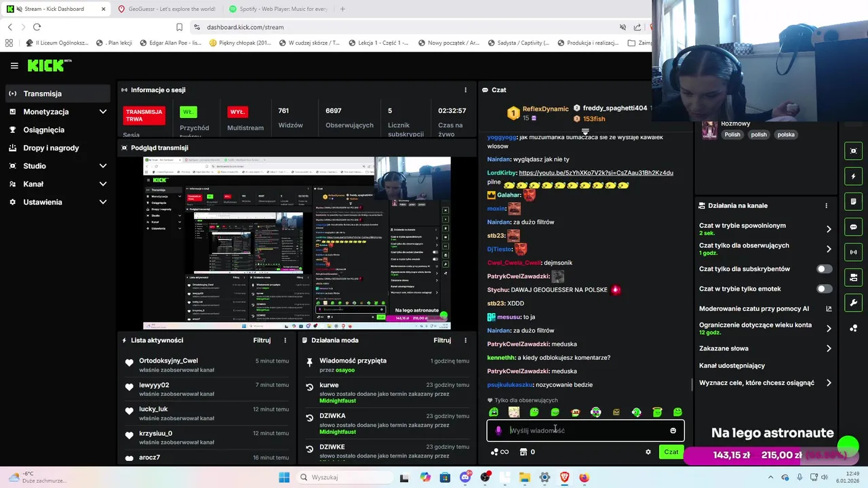Click the channel points infinity icon
868x488 pixels.
coord(499,452)
